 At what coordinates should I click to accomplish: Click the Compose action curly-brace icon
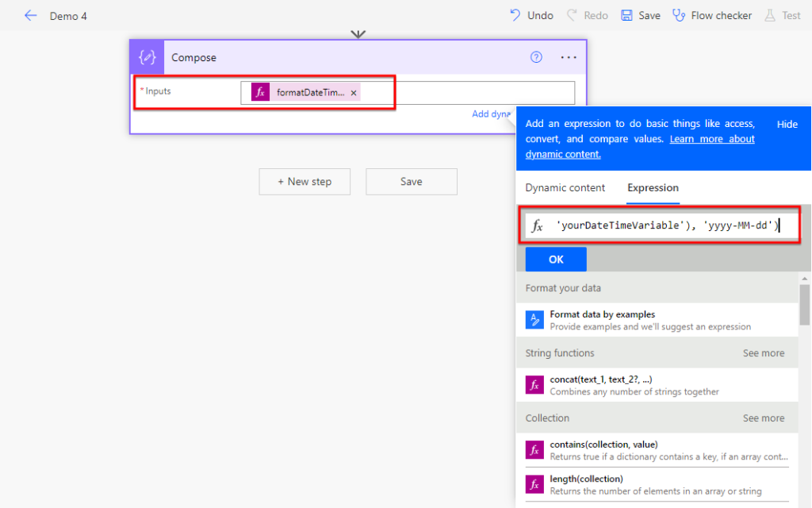tap(147, 57)
